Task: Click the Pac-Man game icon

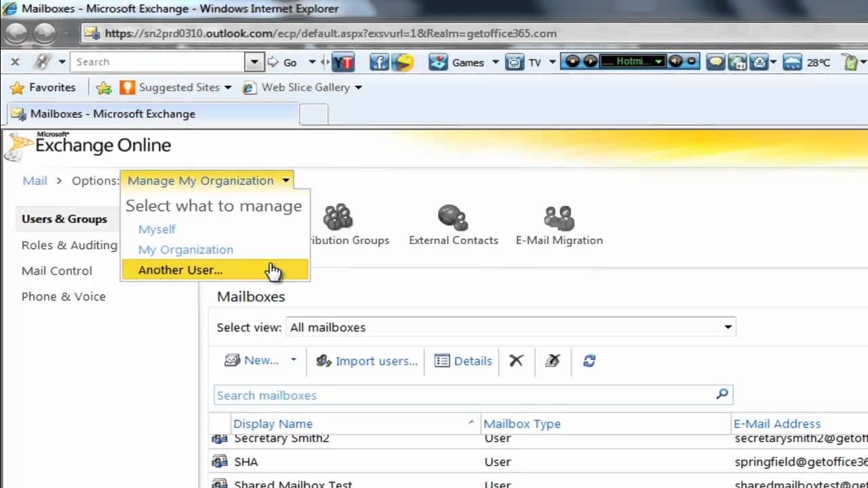Action: click(x=404, y=62)
